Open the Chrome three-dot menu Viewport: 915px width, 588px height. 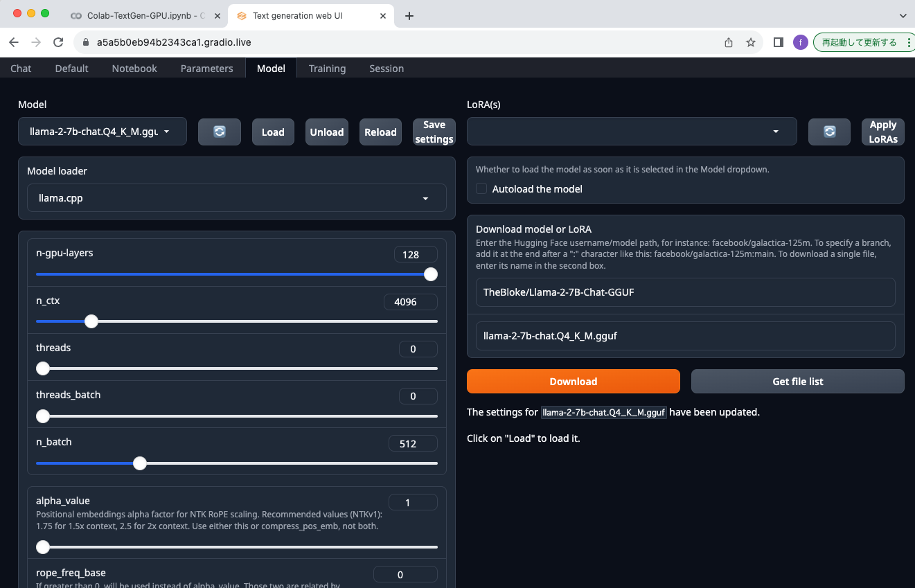[x=908, y=42]
